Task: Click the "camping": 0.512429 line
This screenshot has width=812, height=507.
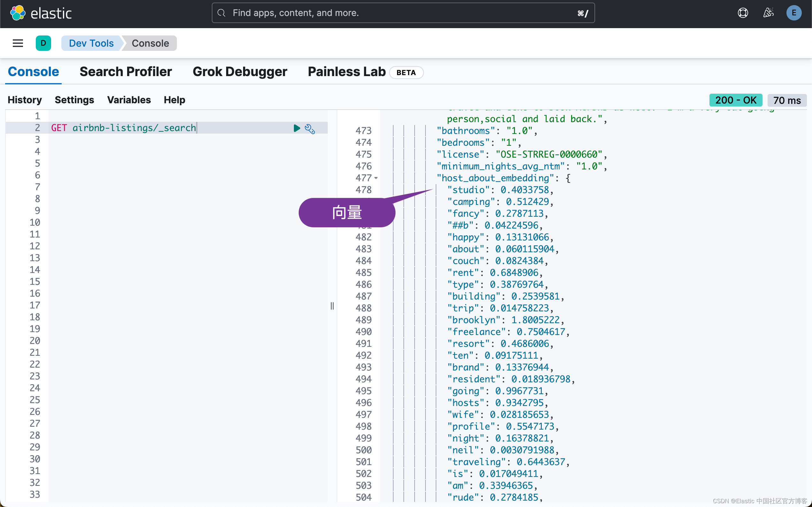Action: tap(500, 201)
